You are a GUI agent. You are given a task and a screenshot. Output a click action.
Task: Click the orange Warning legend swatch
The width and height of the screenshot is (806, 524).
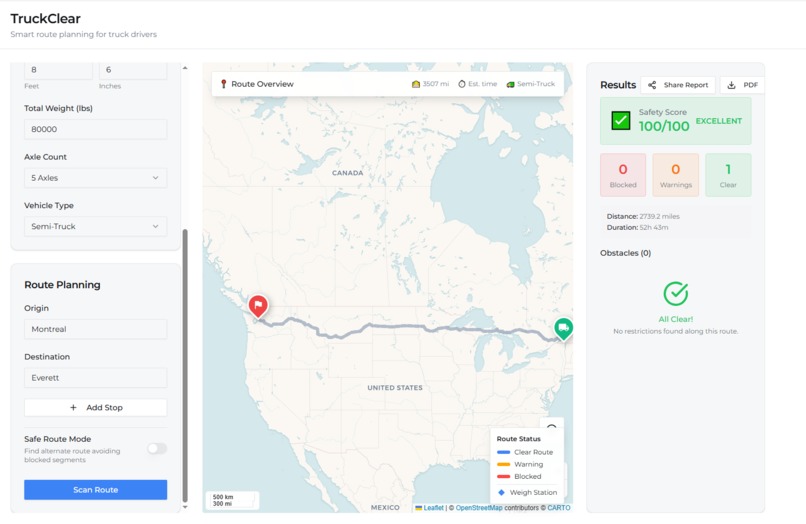point(504,464)
